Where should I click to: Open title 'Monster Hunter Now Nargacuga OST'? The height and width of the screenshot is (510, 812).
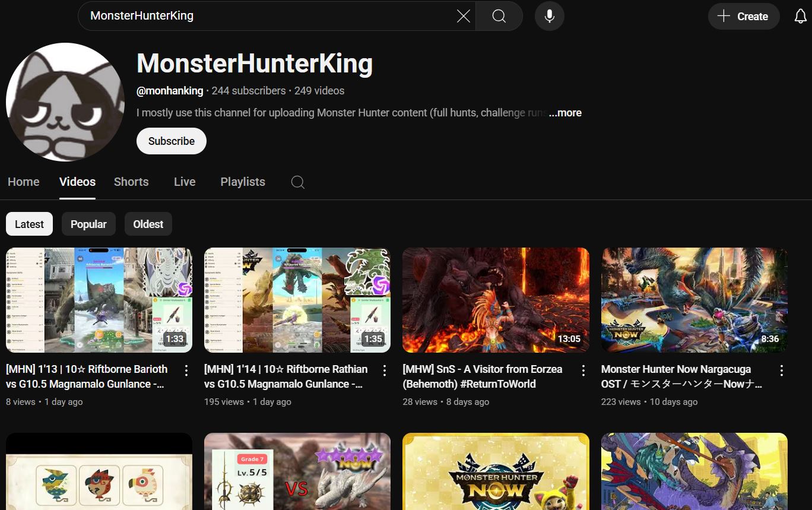click(682, 376)
